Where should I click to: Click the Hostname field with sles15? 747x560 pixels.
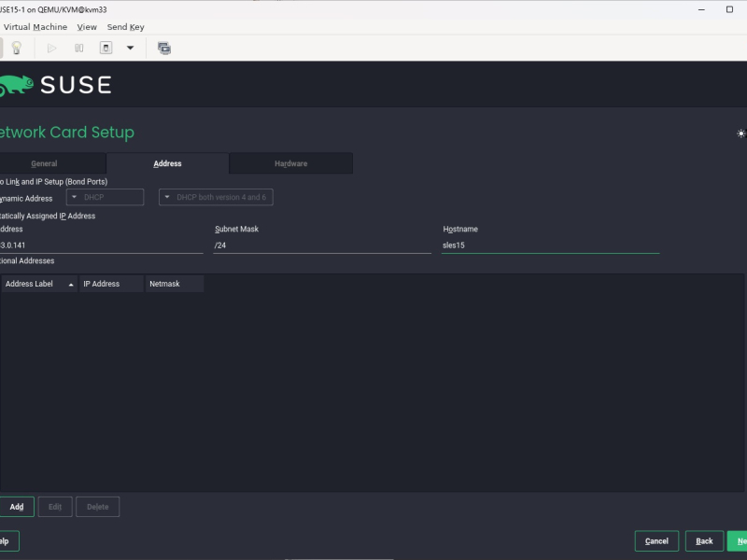tap(550, 245)
